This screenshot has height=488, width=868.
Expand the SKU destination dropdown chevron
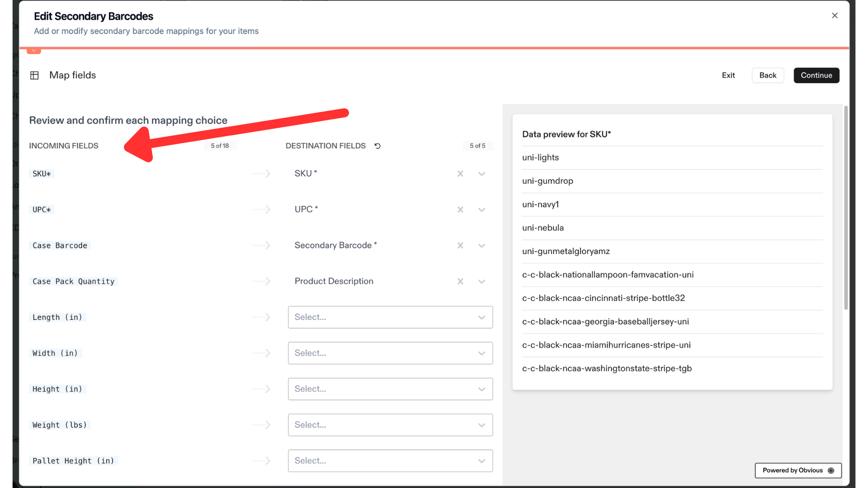[x=482, y=174]
